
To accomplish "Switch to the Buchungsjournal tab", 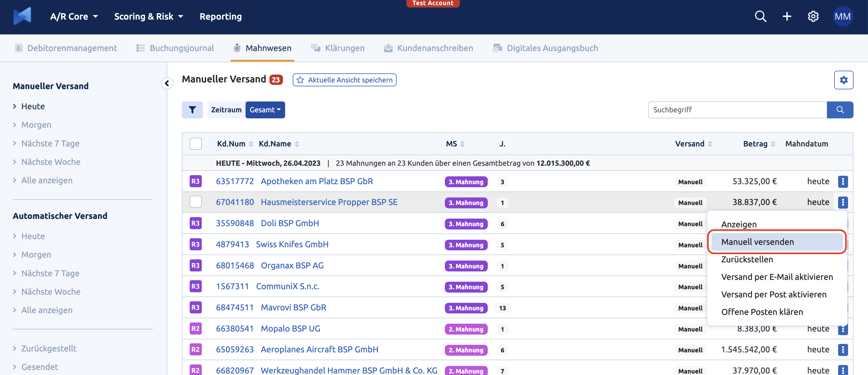I will [175, 48].
